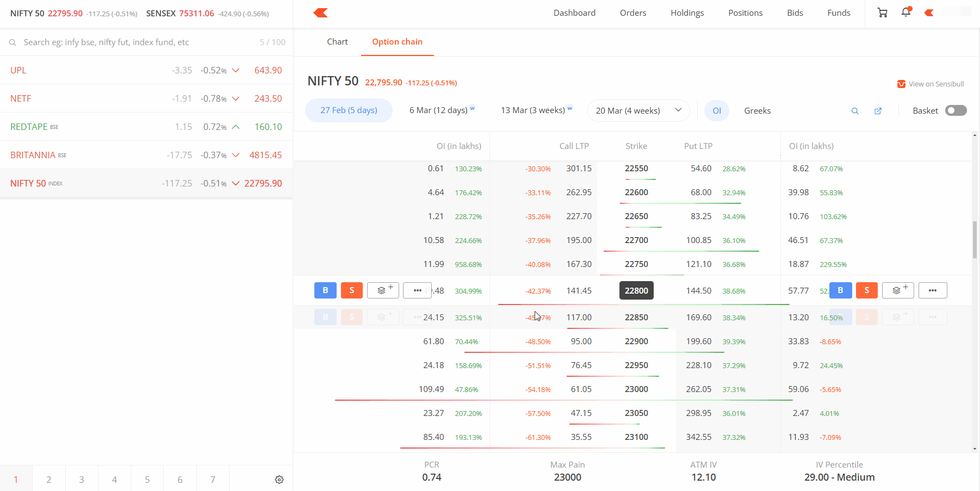Select the NIFTY 50 INDEX watchlist row
980x491 pixels.
point(146,183)
